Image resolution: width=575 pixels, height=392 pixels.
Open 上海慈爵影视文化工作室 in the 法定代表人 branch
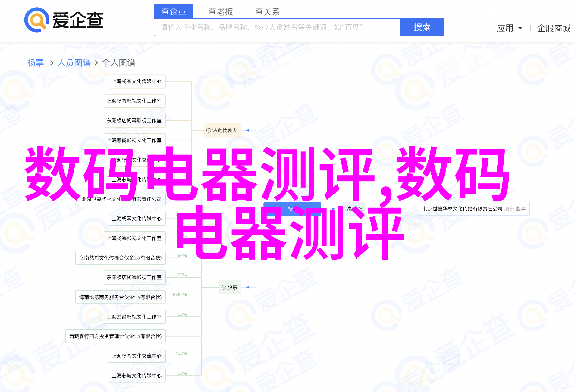pyautogui.click(x=134, y=140)
